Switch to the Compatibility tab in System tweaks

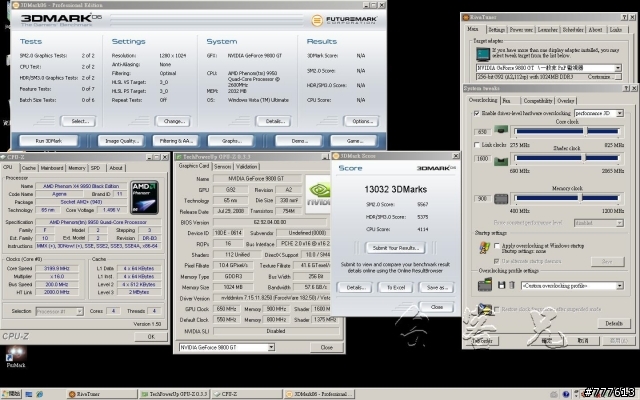click(538, 100)
